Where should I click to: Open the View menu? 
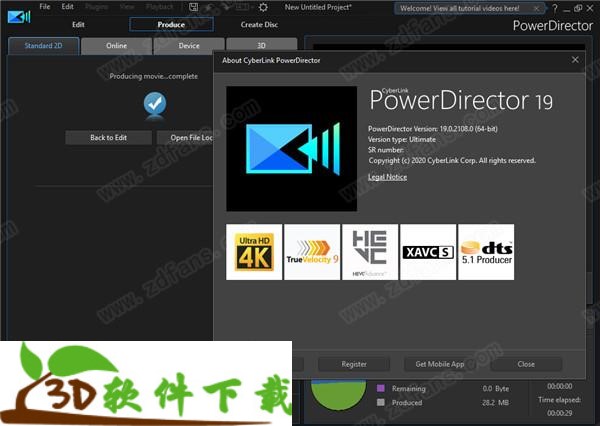(x=127, y=7)
